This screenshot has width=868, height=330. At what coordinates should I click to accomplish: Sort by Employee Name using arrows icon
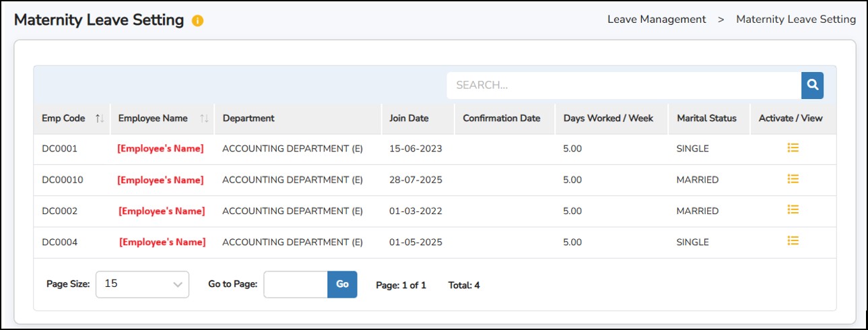tap(204, 119)
